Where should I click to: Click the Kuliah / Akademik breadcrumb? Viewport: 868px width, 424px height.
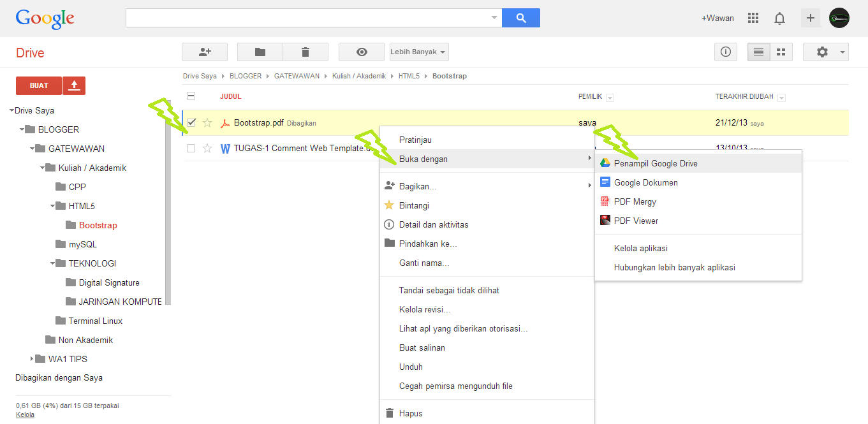(x=359, y=76)
